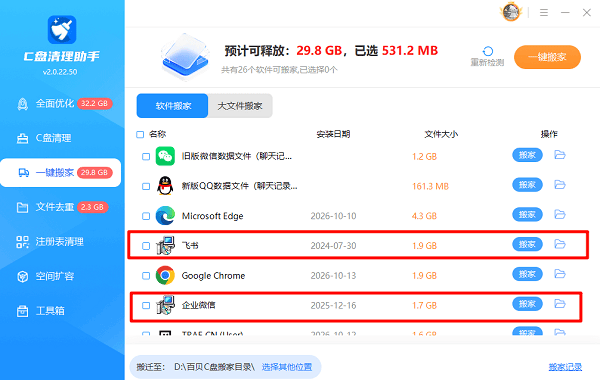Open the 工具箱 sidebar section
The height and width of the screenshot is (380, 600).
tap(61, 310)
